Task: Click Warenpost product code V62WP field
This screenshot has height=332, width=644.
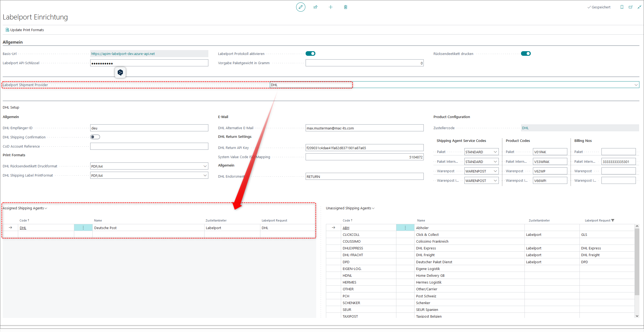Action: [550, 171]
